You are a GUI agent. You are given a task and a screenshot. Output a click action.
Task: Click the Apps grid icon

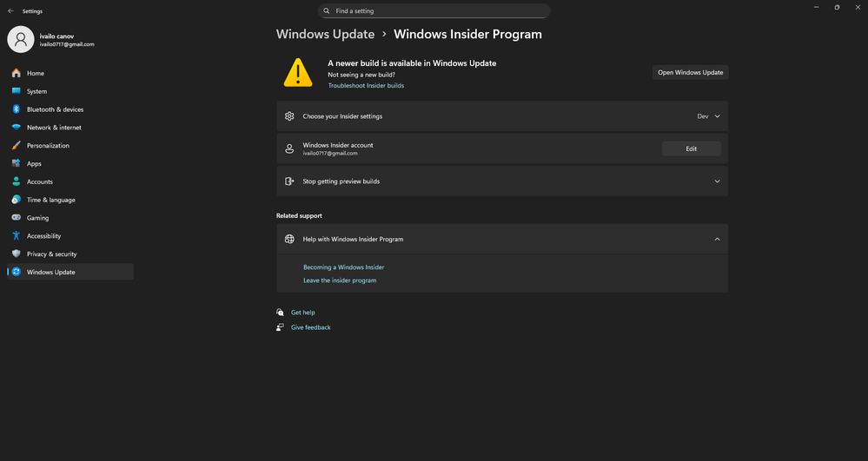click(16, 163)
